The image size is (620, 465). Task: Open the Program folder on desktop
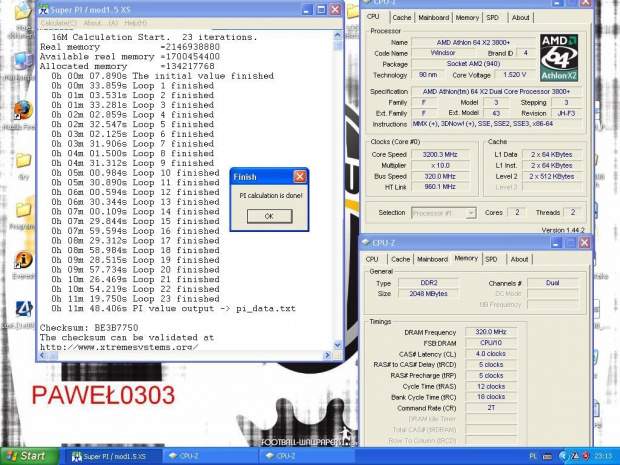[x=24, y=210]
